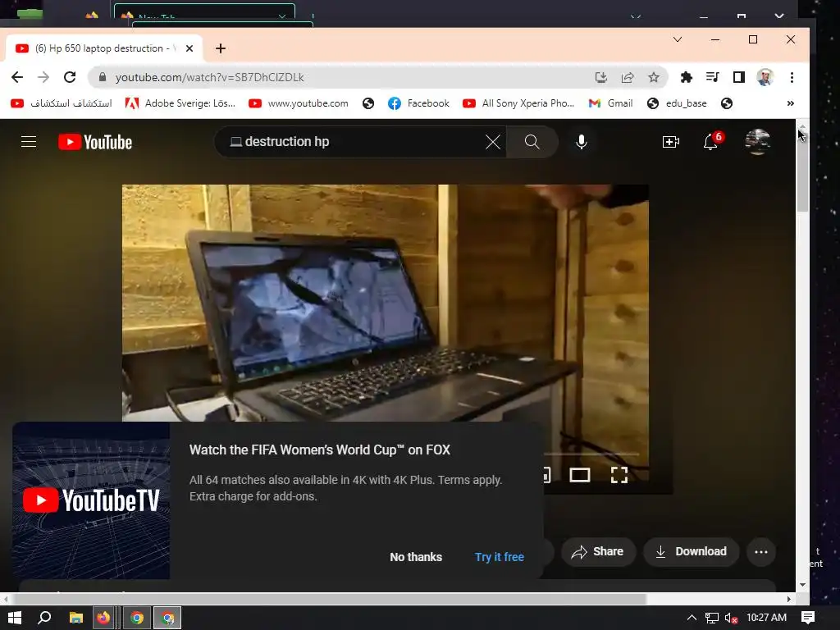
Task: Open the Windows Start menu
Action: (15, 618)
